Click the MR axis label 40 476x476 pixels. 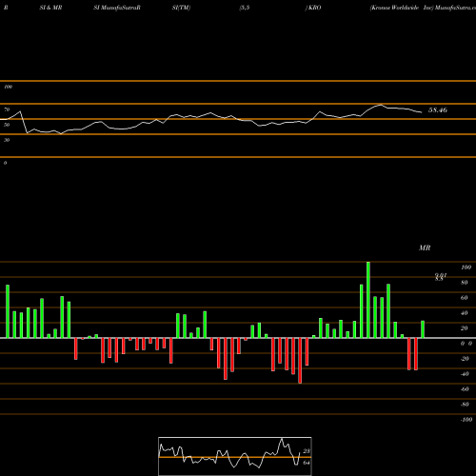(465, 313)
